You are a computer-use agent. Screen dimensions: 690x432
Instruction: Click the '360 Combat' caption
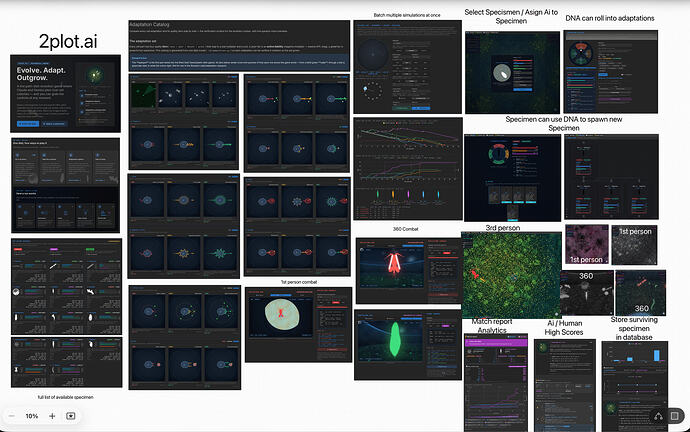click(405, 229)
